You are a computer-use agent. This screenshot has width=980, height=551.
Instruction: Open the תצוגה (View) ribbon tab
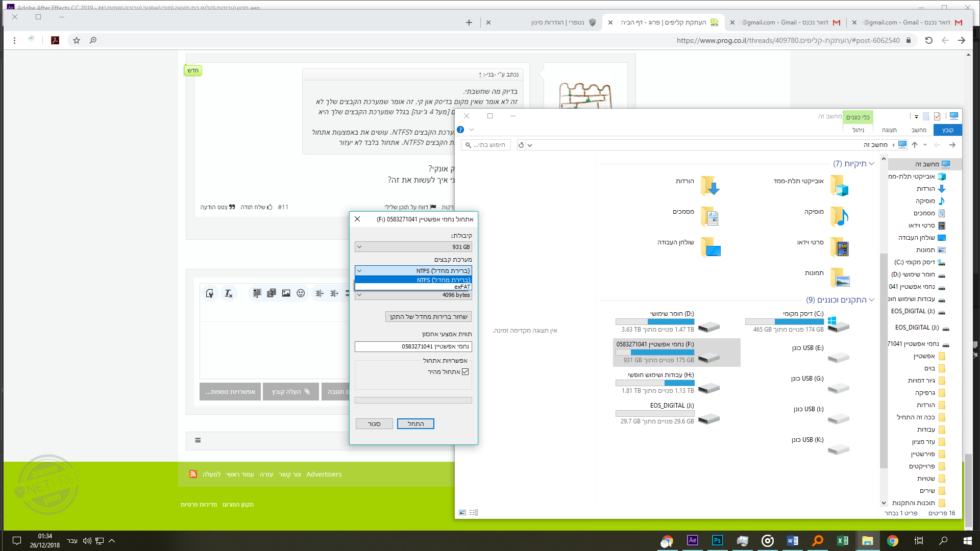889,130
